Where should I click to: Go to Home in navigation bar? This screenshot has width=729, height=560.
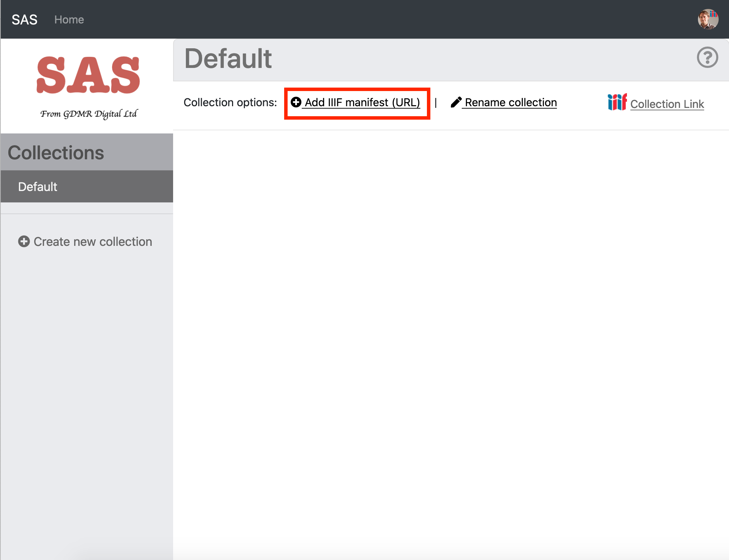pos(69,20)
